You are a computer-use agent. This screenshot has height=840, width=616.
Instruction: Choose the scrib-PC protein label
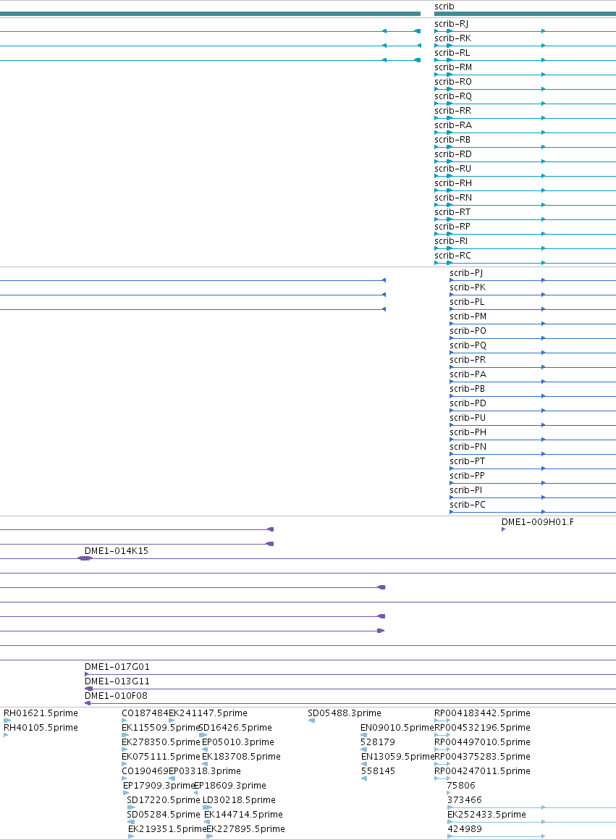468,504
